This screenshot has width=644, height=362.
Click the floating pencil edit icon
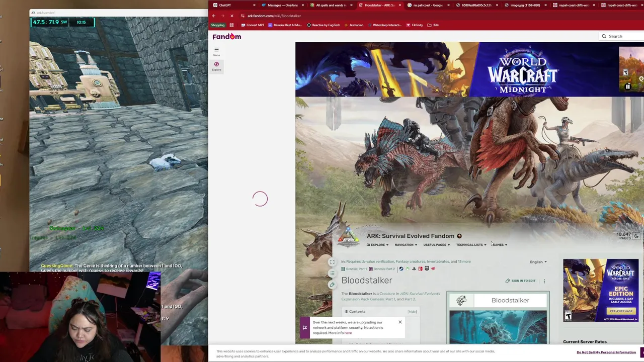332,285
